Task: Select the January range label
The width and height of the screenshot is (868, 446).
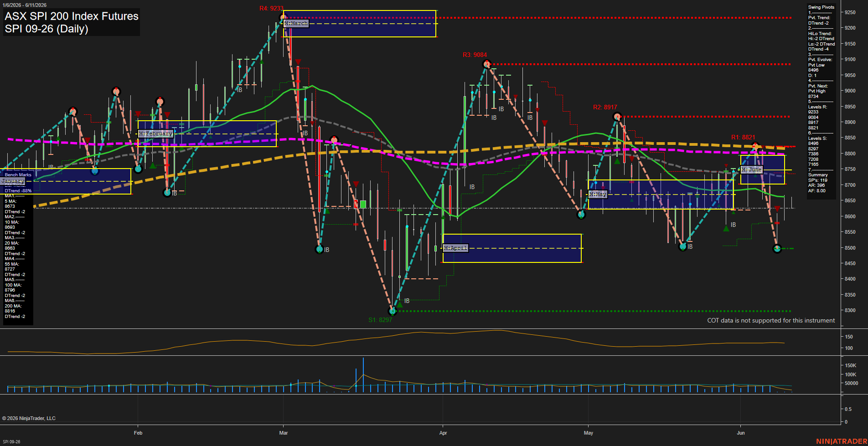Action: pyautogui.click(x=13, y=181)
